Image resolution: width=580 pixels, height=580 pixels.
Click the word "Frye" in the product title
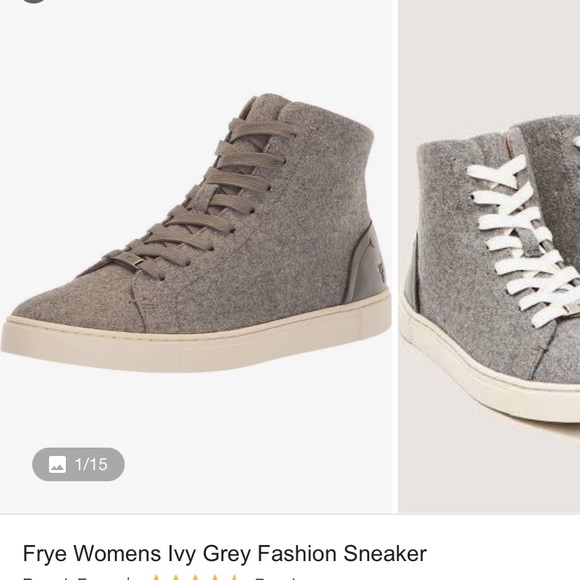45,554
